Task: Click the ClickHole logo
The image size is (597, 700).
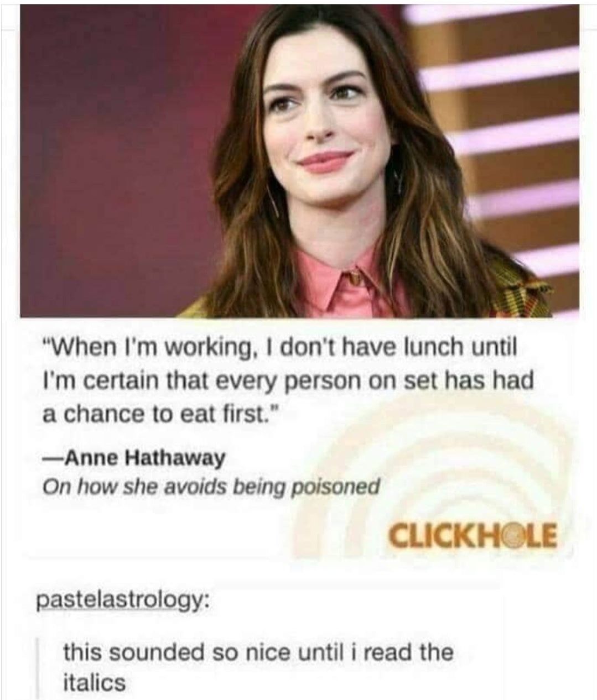Action: pyautogui.click(x=474, y=536)
